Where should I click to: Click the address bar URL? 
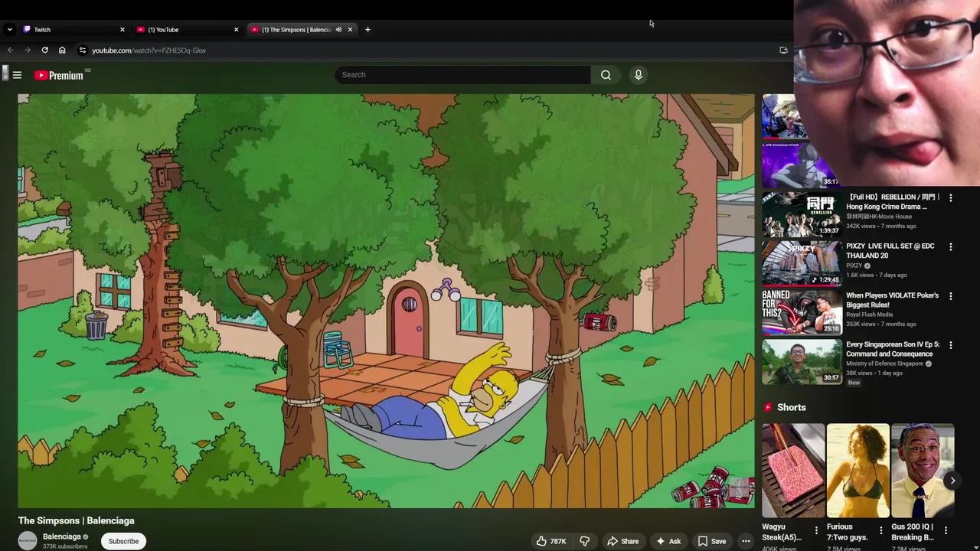(149, 51)
